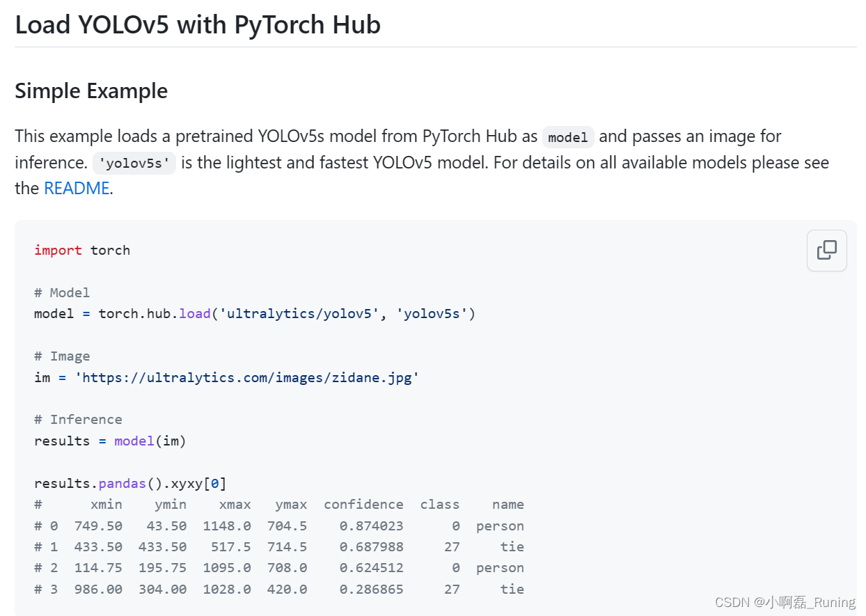866x616 pixels.
Task: Open the README link
Action: click(77, 188)
